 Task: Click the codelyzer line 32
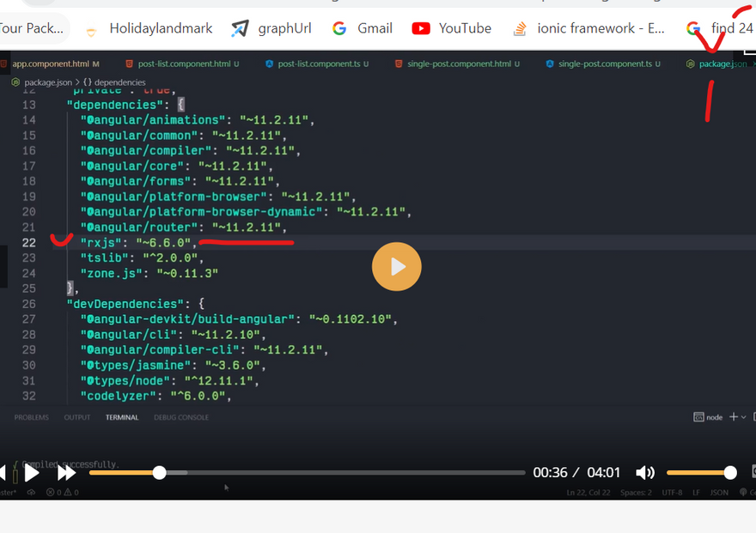coord(155,396)
